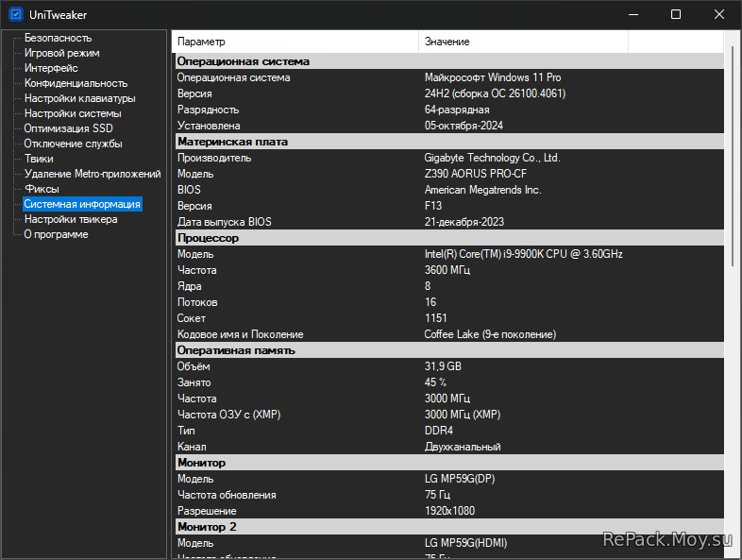Select Настройки клавиатуры item

79,98
